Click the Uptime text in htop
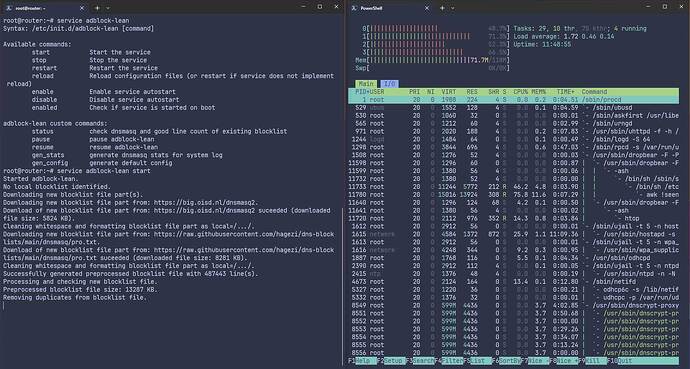 (x=542, y=44)
